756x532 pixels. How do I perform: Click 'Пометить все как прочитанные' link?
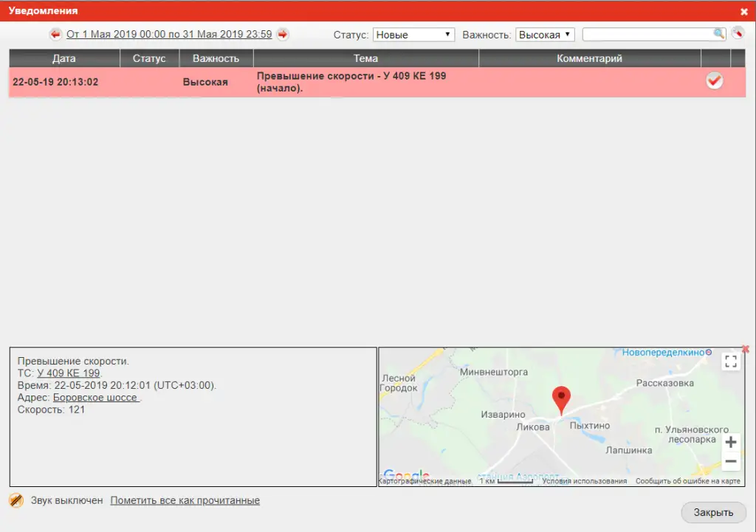coord(185,500)
